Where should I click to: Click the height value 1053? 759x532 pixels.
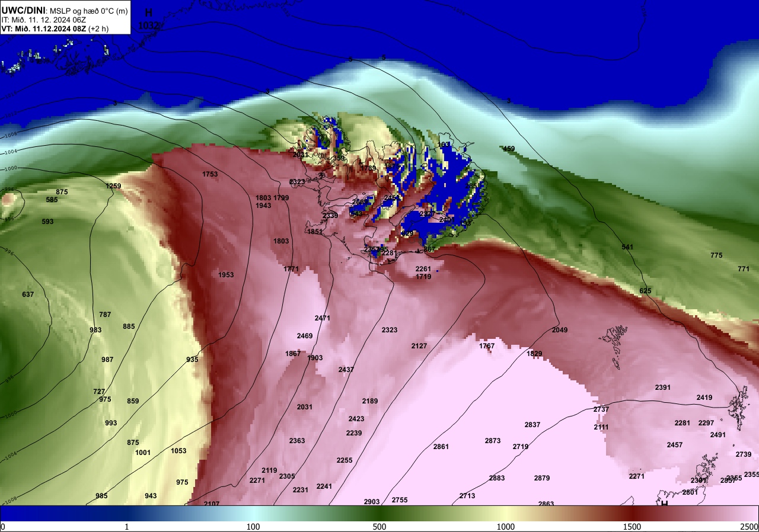[x=178, y=451]
